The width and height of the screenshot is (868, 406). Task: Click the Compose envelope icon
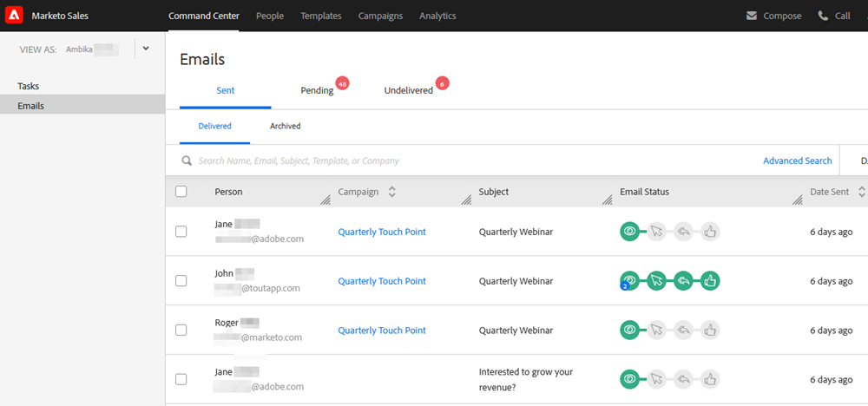pyautogui.click(x=752, y=16)
